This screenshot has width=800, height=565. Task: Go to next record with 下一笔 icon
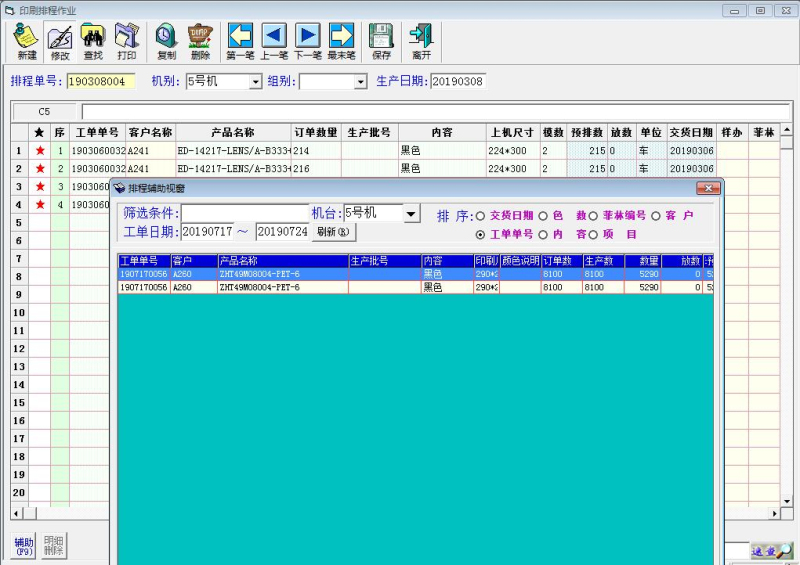(308, 42)
